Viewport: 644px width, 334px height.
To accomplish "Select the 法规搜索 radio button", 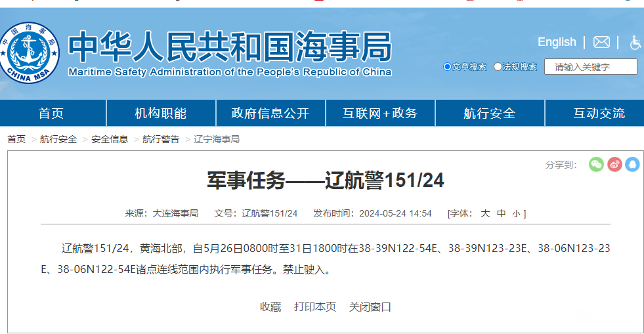I will pos(498,66).
